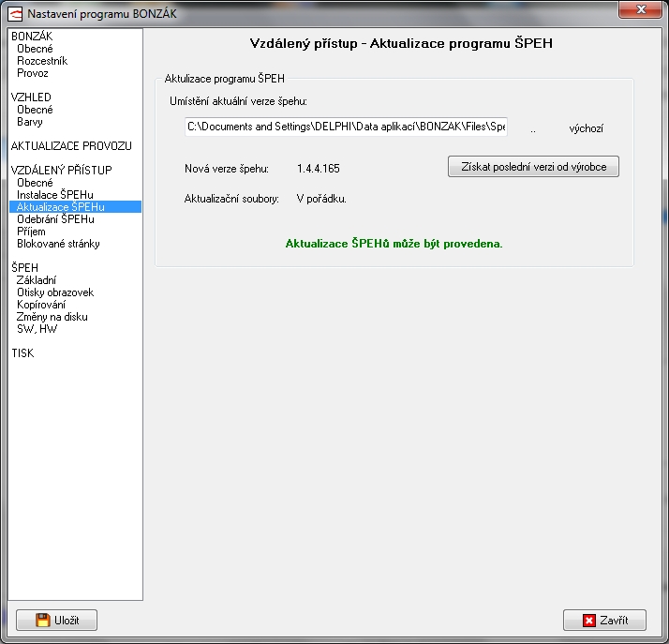Select the VZHLED section header
The image size is (669, 644).
31,97
